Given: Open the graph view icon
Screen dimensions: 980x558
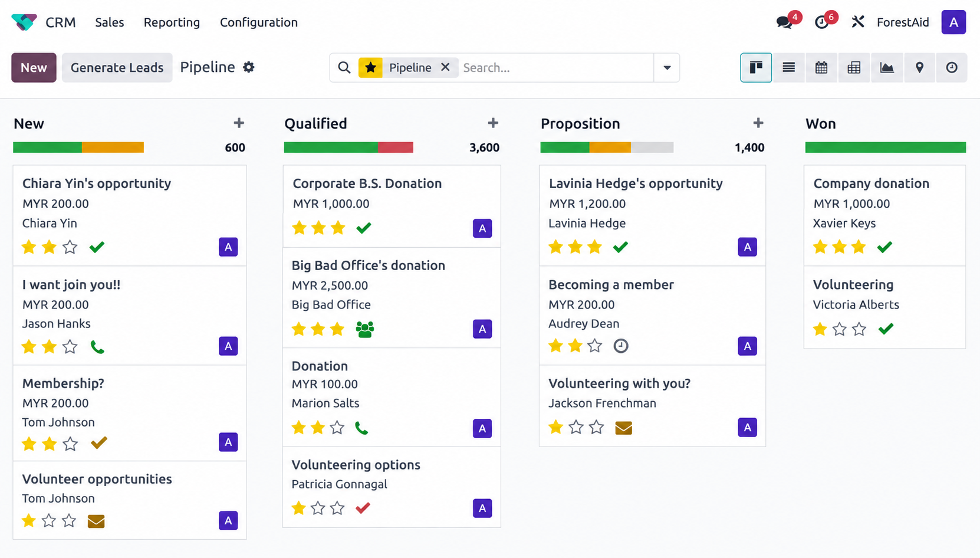Looking at the screenshot, I should 887,68.
